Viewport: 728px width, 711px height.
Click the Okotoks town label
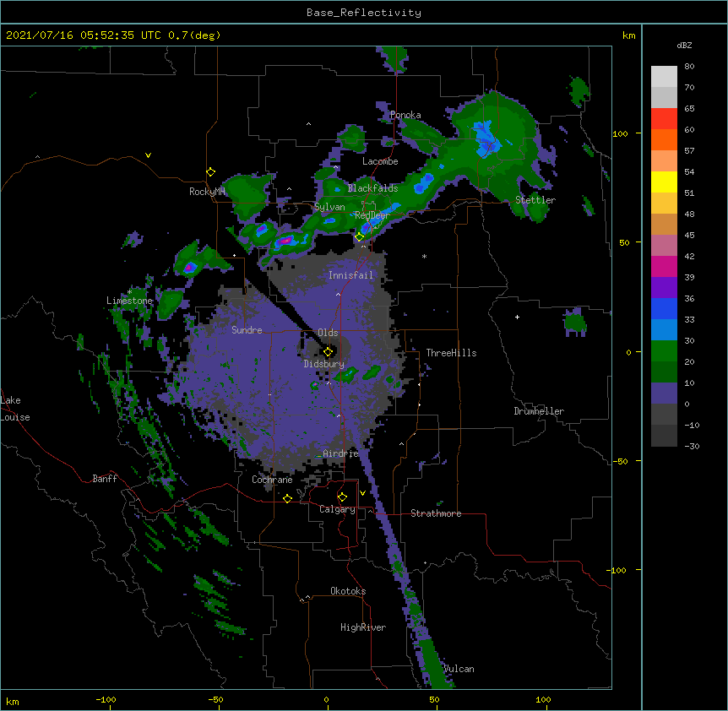348,591
